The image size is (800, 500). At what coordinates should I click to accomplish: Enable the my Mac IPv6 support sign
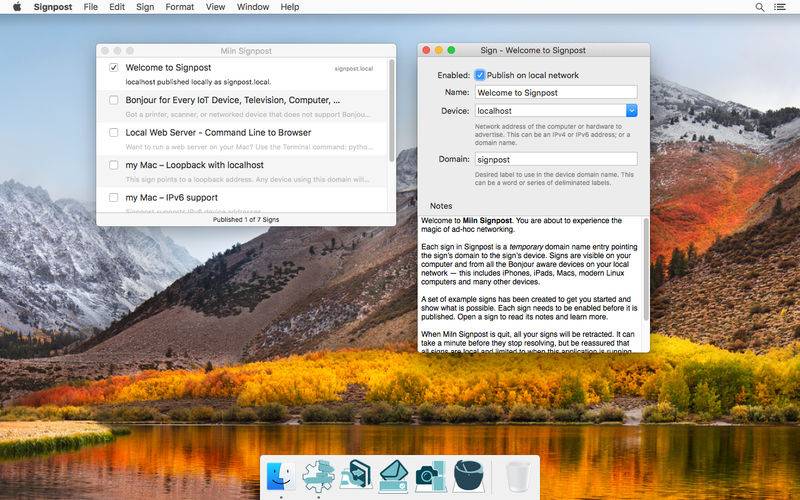point(114,197)
